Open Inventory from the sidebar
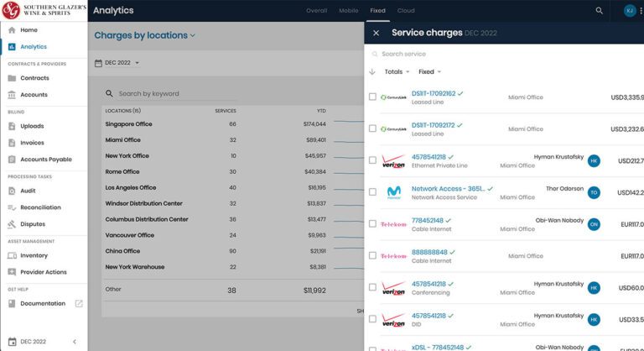 34,255
